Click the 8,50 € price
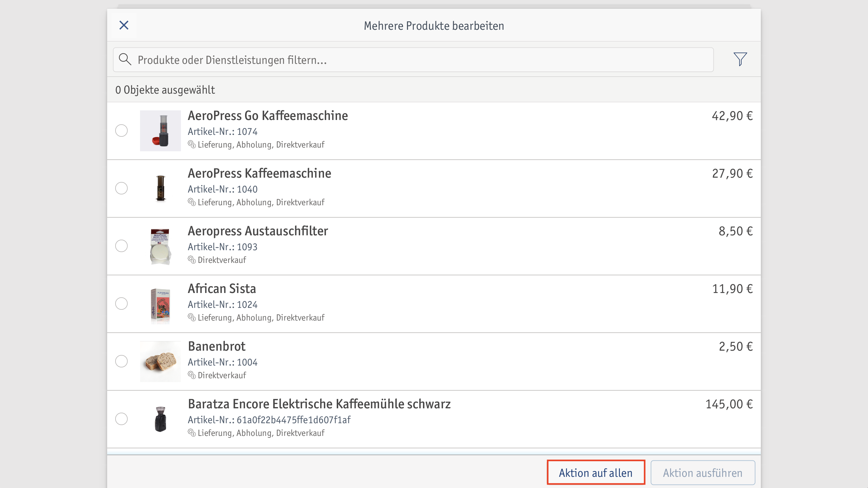 pyautogui.click(x=736, y=231)
